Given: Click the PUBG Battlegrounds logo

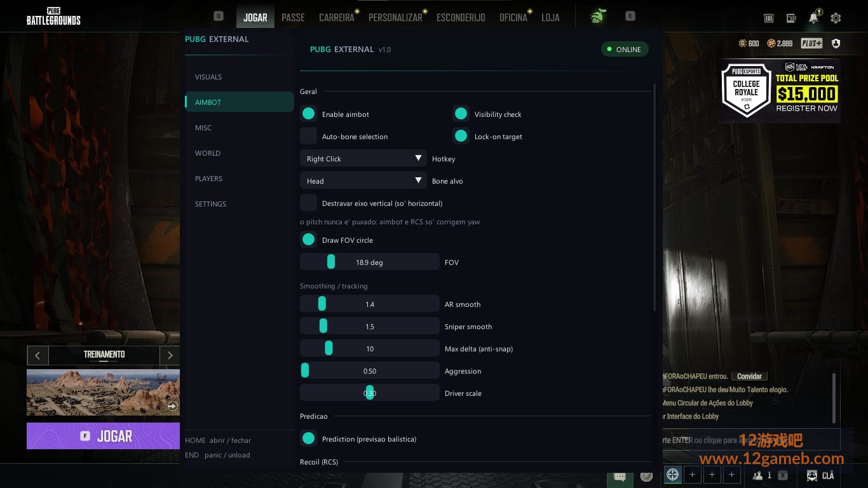Looking at the screenshot, I should click(x=53, y=16).
